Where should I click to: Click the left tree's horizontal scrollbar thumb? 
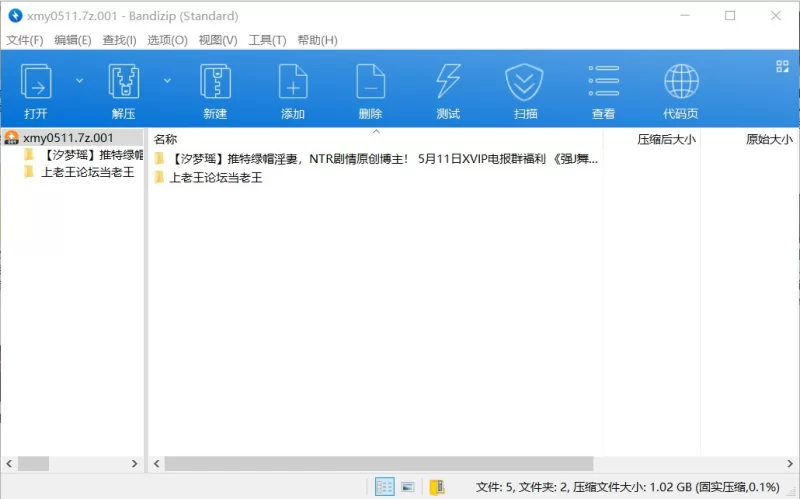(x=34, y=463)
